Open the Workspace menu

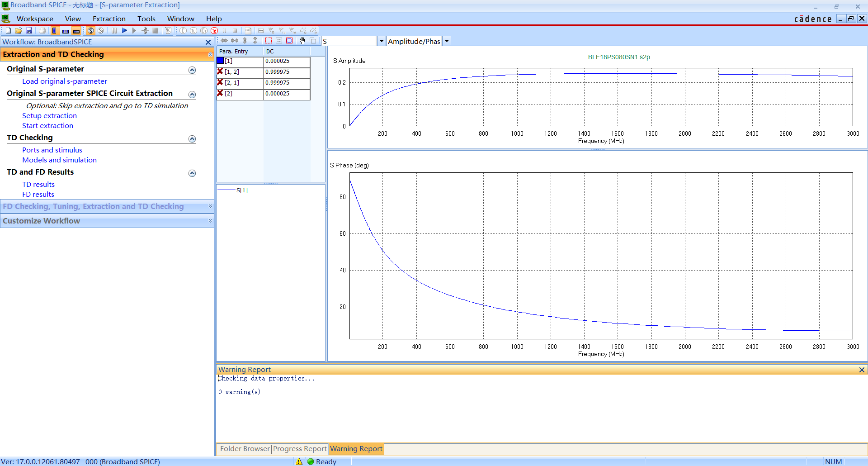tap(35, 19)
